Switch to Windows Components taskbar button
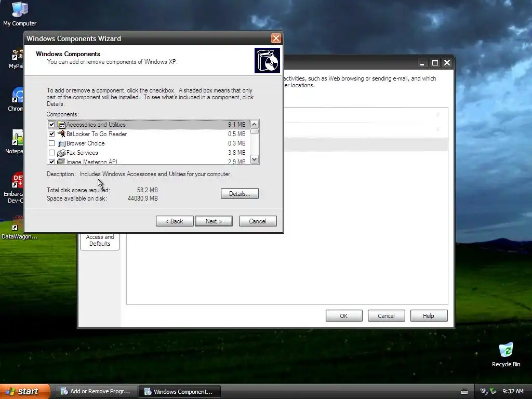Screen dimensions: 532x399 pos(179,392)
